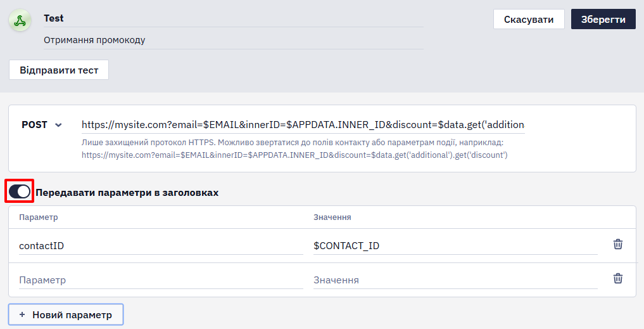Delete the contactID parameter row
This screenshot has width=644, height=329.
pyautogui.click(x=617, y=244)
